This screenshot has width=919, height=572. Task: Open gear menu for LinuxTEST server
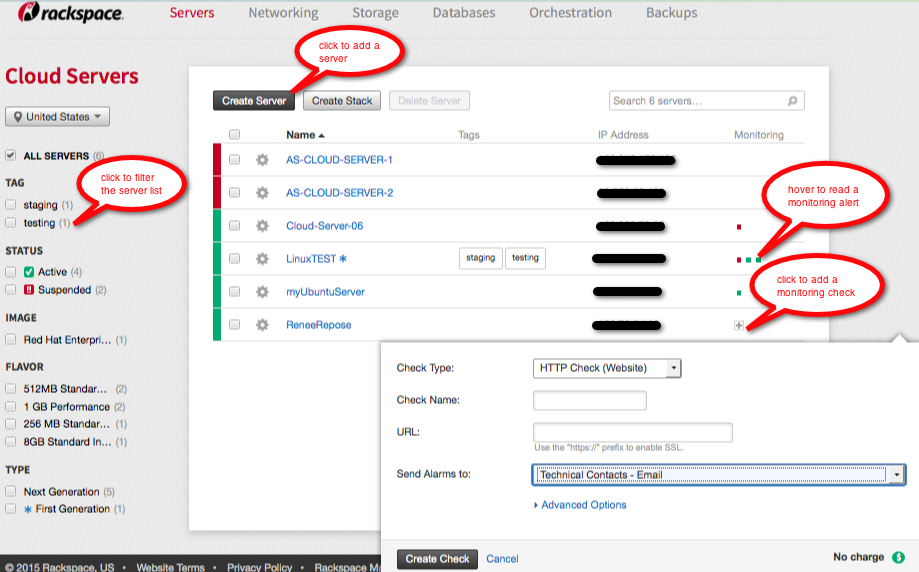tap(262, 259)
